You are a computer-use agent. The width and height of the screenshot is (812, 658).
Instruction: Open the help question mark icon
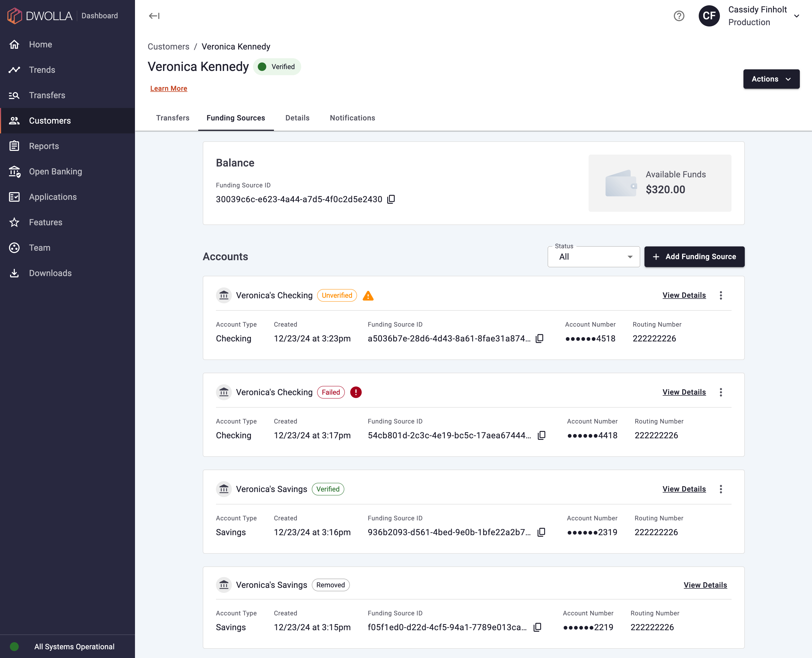click(x=679, y=16)
